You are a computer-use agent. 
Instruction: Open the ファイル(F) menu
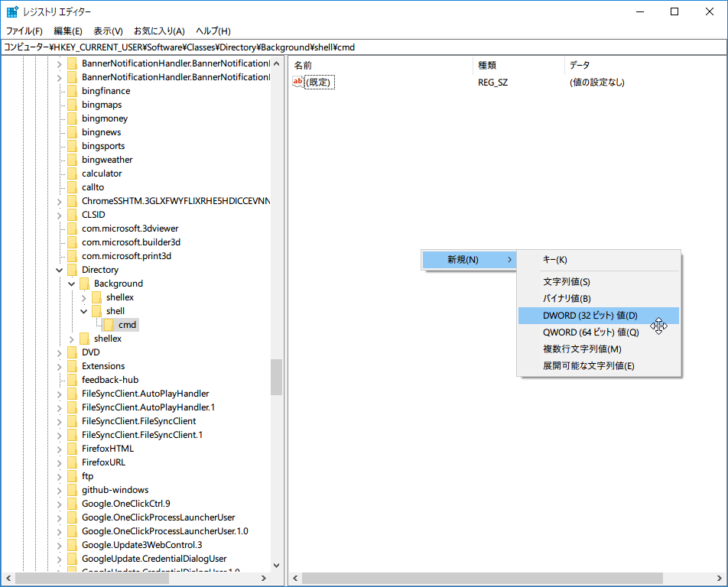[24, 31]
